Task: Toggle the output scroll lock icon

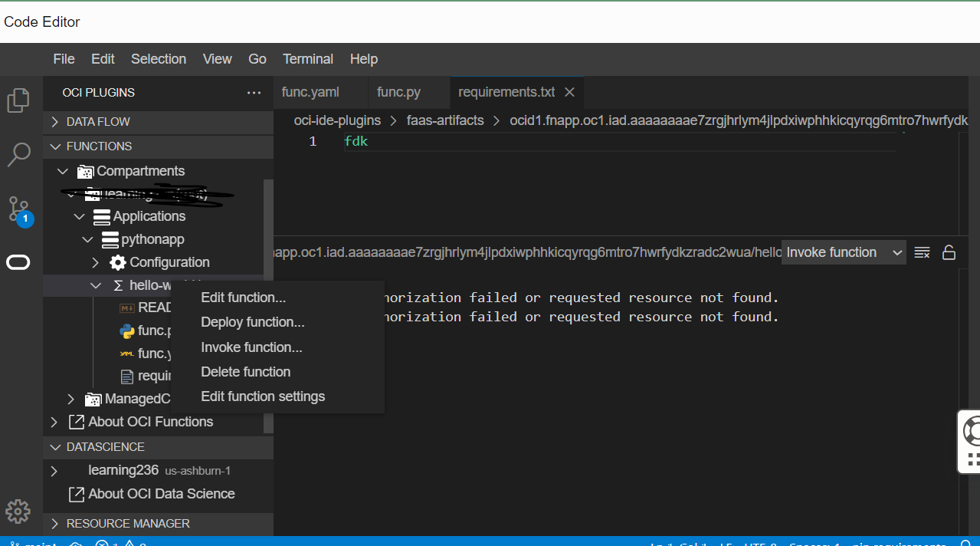Action: pos(949,252)
